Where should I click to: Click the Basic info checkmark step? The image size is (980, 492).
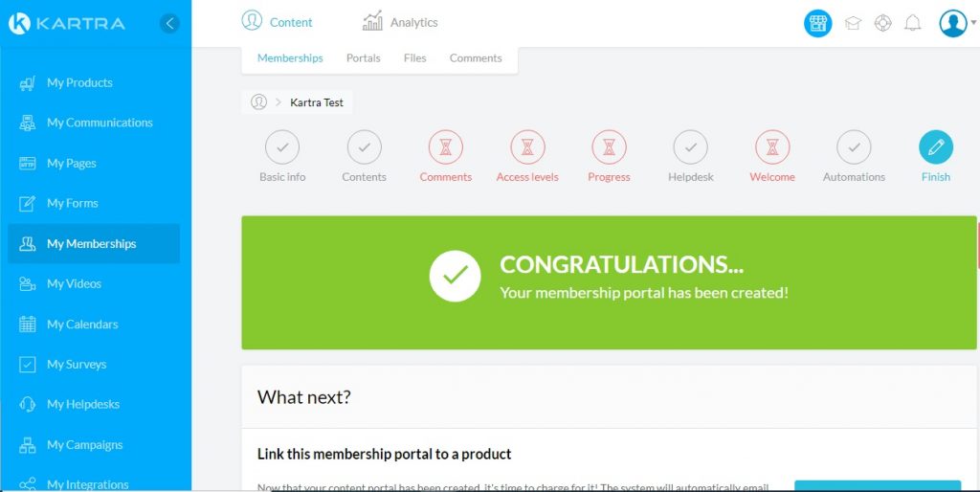pos(282,147)
